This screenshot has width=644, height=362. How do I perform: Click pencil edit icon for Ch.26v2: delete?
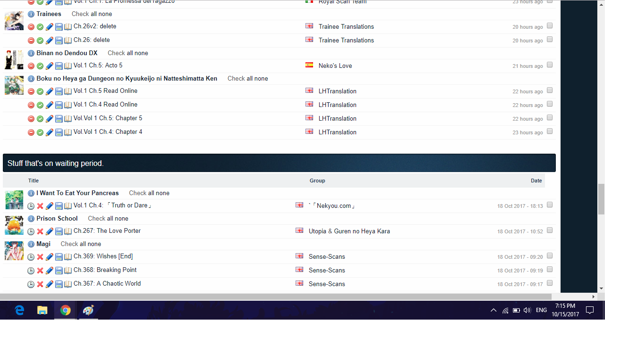tap(50, 27)
